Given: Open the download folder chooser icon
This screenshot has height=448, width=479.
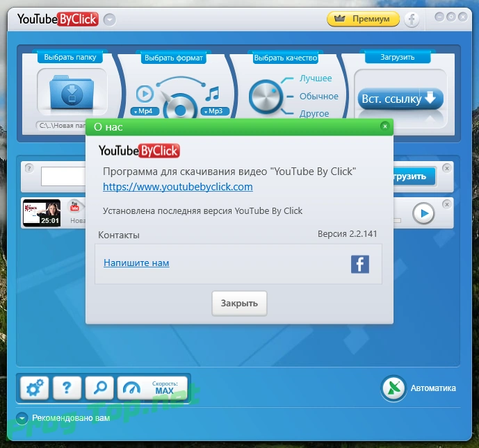Looking at the screenshot, I should point(72,92).
